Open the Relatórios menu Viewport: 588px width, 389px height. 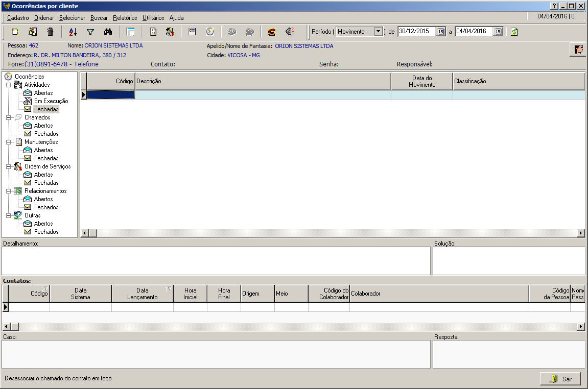pos(125,18)
